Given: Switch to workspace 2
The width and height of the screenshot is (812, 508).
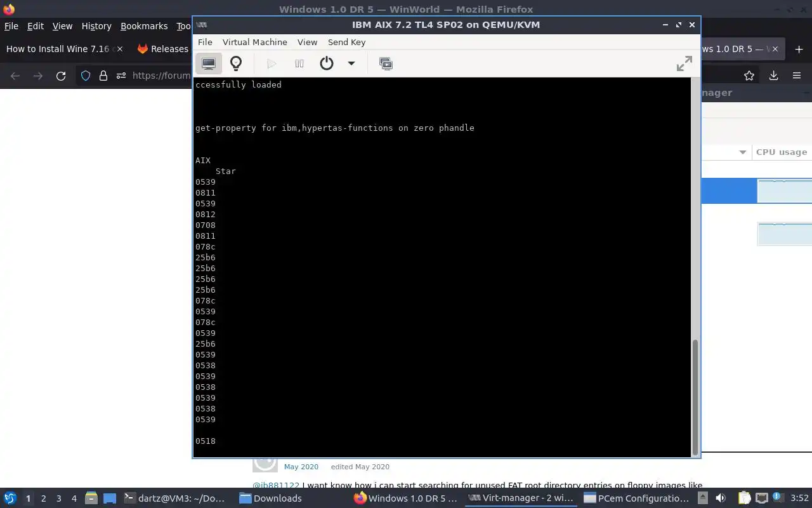Looking at the screenshot, I should pos(44,498).
